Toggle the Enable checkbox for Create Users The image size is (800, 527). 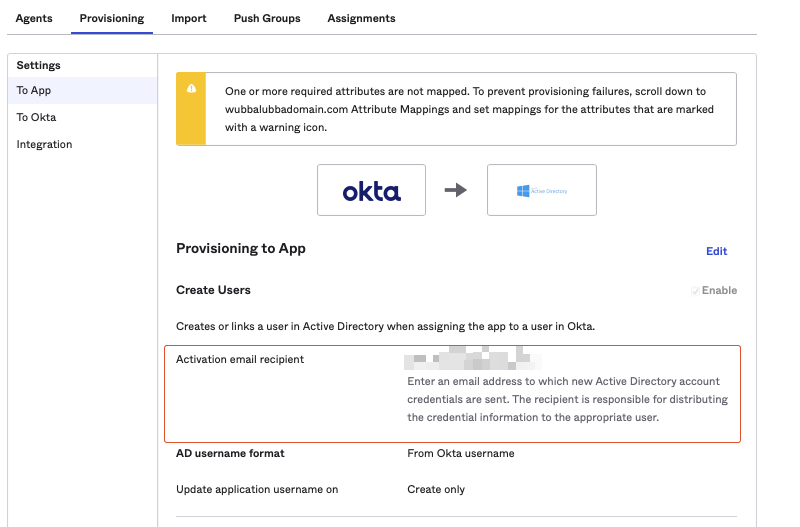coord(696,291)
